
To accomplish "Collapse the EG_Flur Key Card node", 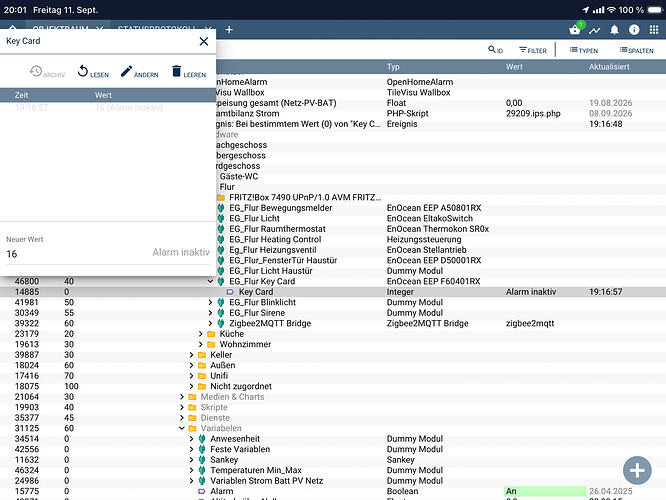I will click(210, 281).
